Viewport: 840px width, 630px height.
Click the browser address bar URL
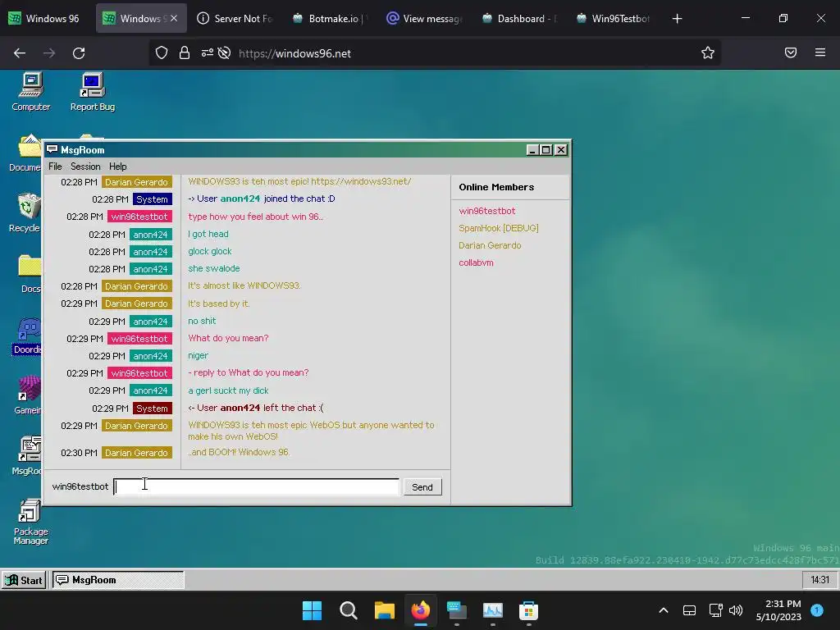pos(295,53)
